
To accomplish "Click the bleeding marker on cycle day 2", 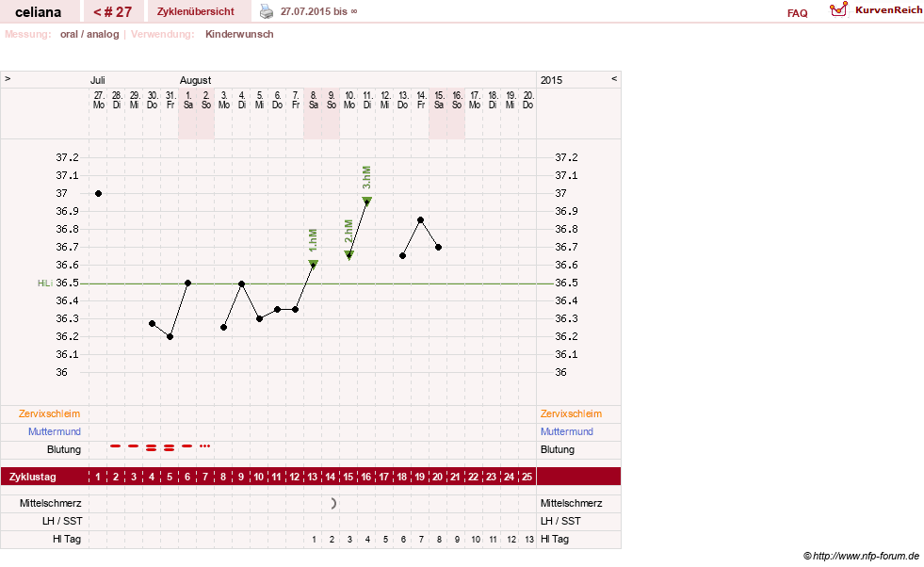I will [x=116, y=446].
